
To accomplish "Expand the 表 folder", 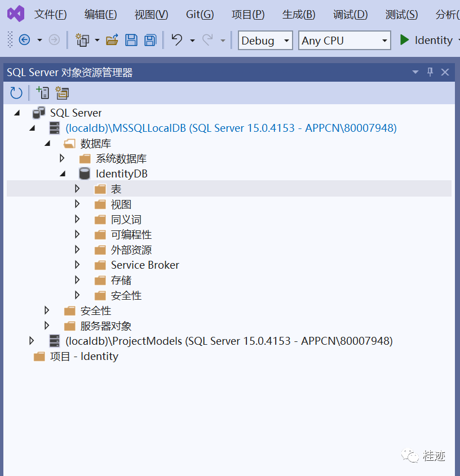I will [77, 189].
